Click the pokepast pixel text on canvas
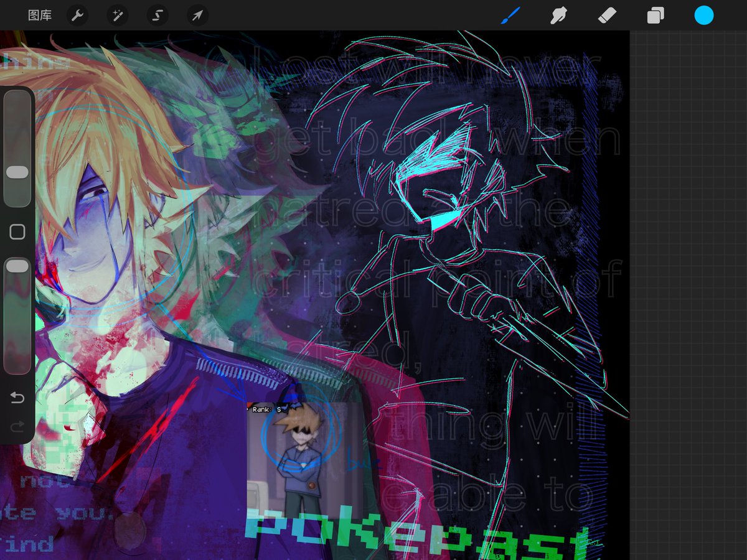747x560 pixels. pos(418,533)
